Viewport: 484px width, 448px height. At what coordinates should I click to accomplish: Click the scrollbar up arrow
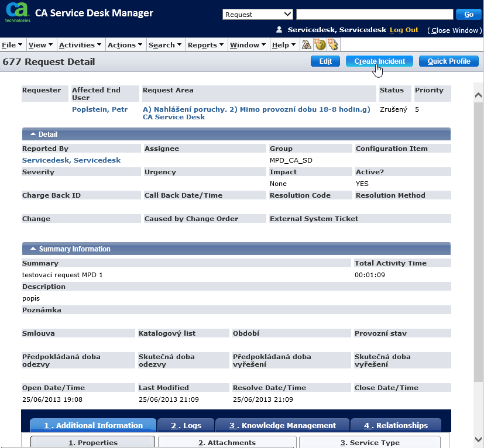point(478,95)
